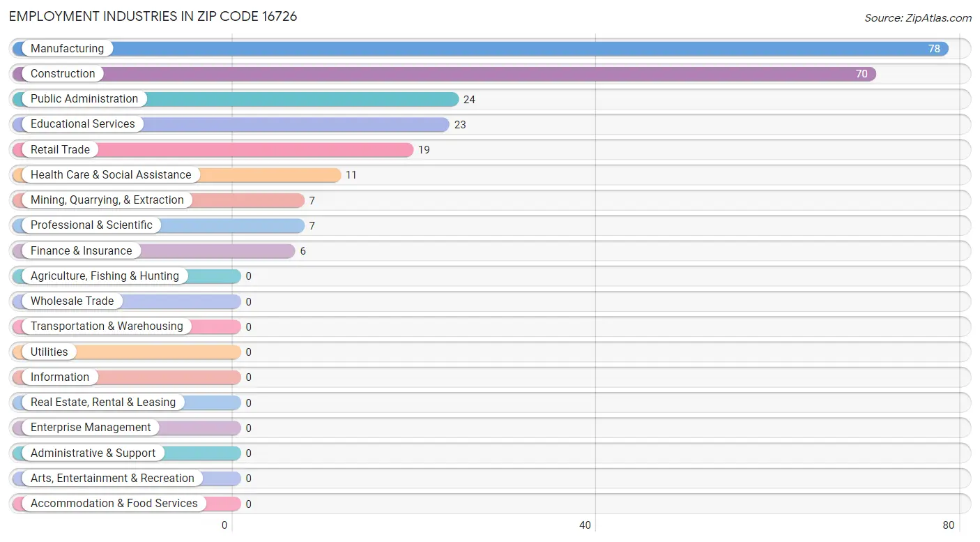Click the Source: ZipAtlas.com attribution

[918, 18]
